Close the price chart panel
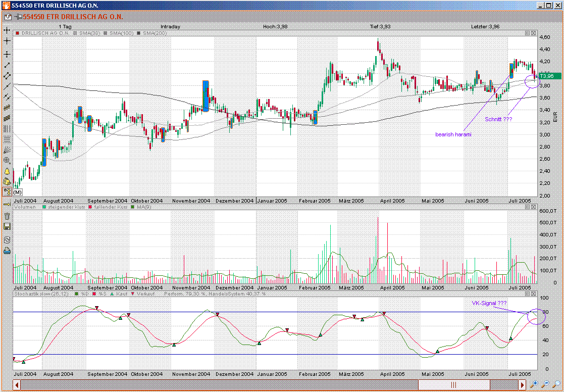This screenshot has width=564, height=392. pyautogui.click(x=533, y=33)
